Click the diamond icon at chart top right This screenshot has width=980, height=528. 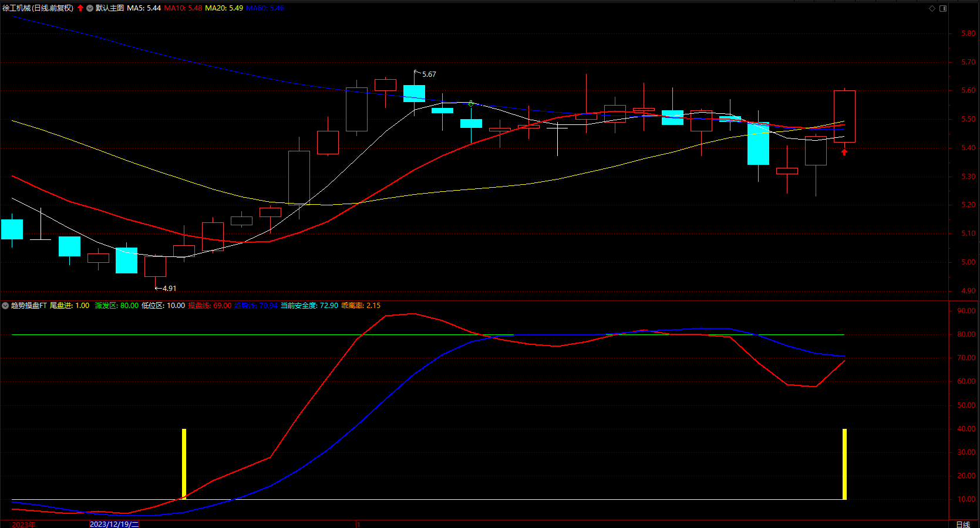932,8
